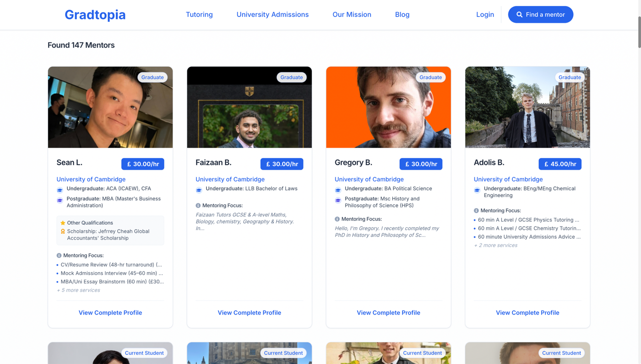This screenshot has height=364, width=641.
Task: Click the scholarship award ribbon icon
Action: [x=63, y=231]
